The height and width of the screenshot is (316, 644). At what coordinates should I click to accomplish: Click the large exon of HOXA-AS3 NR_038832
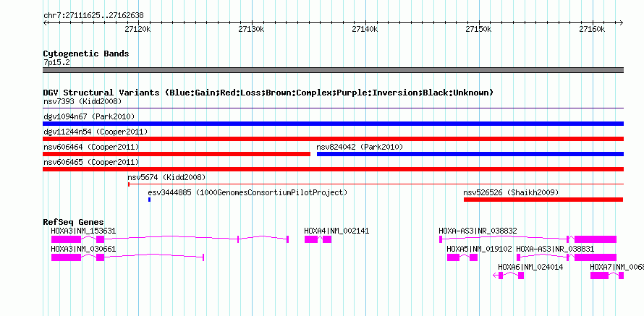pos(595,239)
